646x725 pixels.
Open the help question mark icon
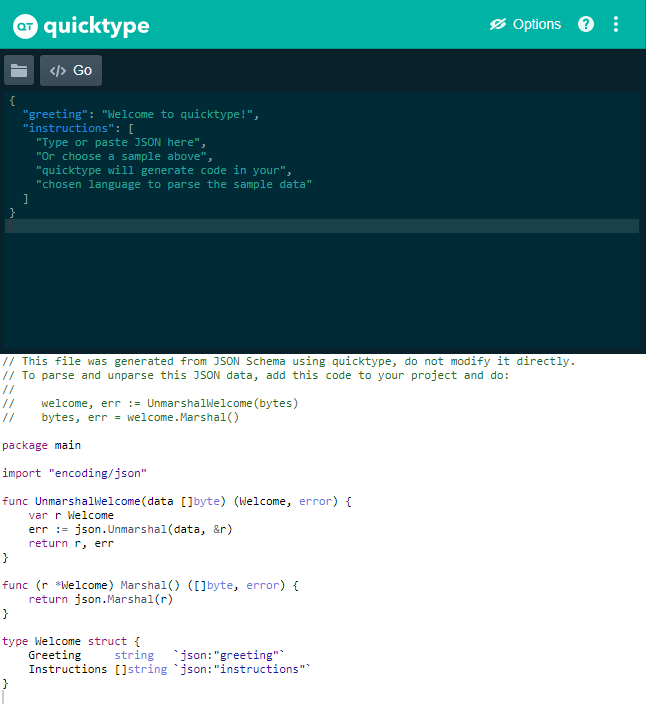pos(585,24)
